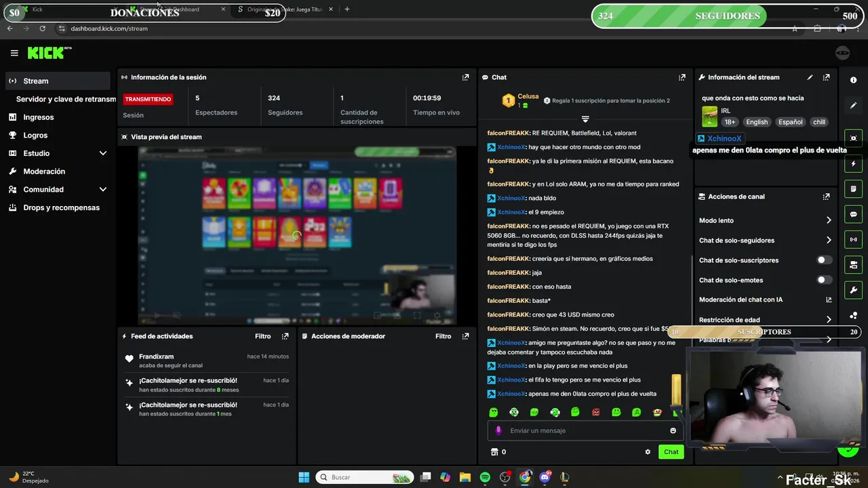The width and height of the screenshot is (868, 488).
Task: Select the first green emote in row
Action: pyautogui.click(x=494, y=412)
